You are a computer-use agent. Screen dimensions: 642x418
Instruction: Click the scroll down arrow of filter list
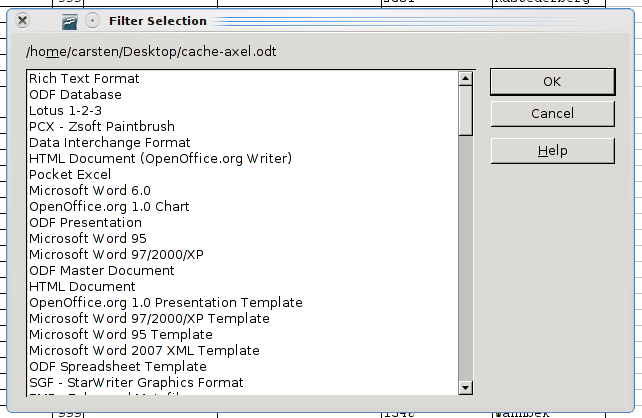point(465,388)
